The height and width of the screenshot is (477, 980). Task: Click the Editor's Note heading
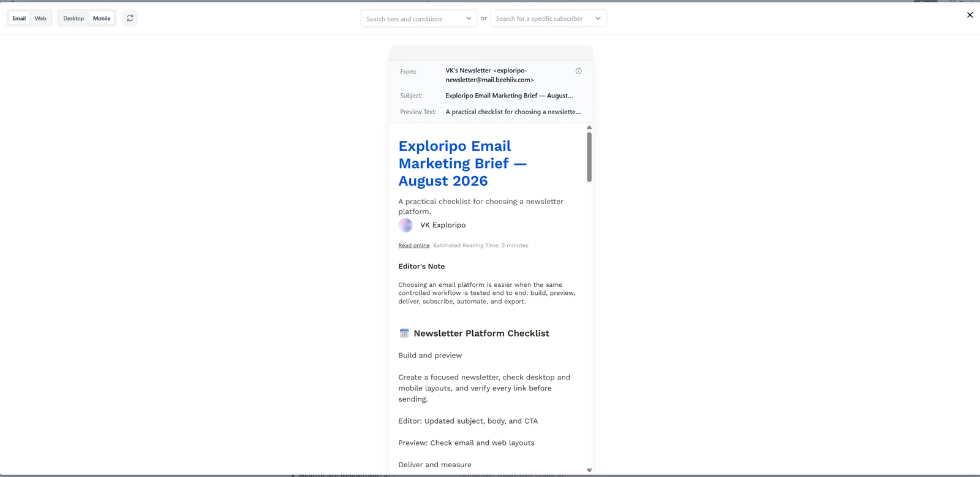tap(421, 266)
